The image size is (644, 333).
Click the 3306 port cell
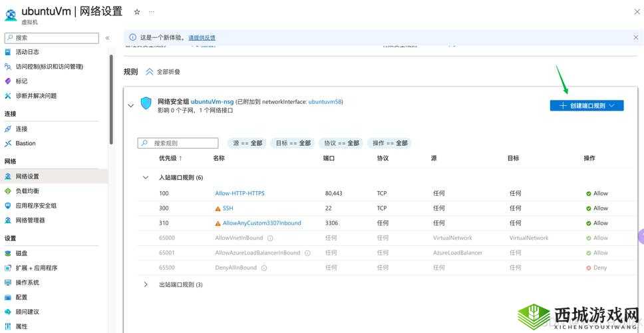(331, 223)
